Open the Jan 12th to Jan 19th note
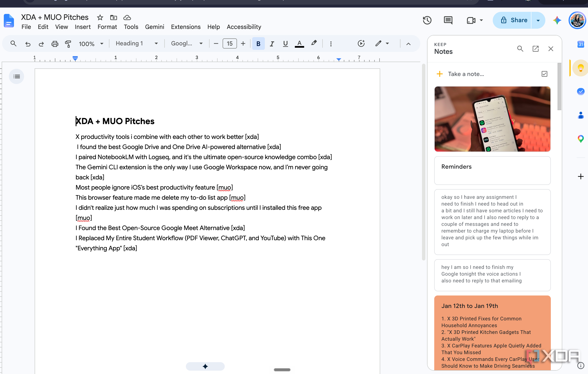The width and height of the screenshot is (588, 374). 492,333
